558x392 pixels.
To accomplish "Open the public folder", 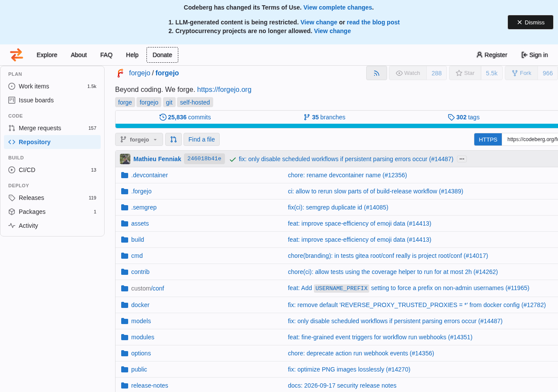I will point(139,369).
